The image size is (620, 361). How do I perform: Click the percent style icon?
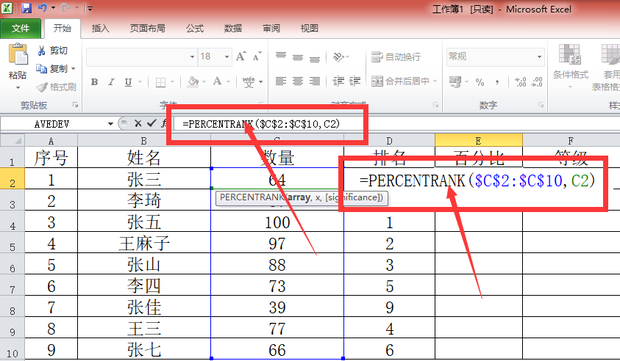[x=480, y=82]
